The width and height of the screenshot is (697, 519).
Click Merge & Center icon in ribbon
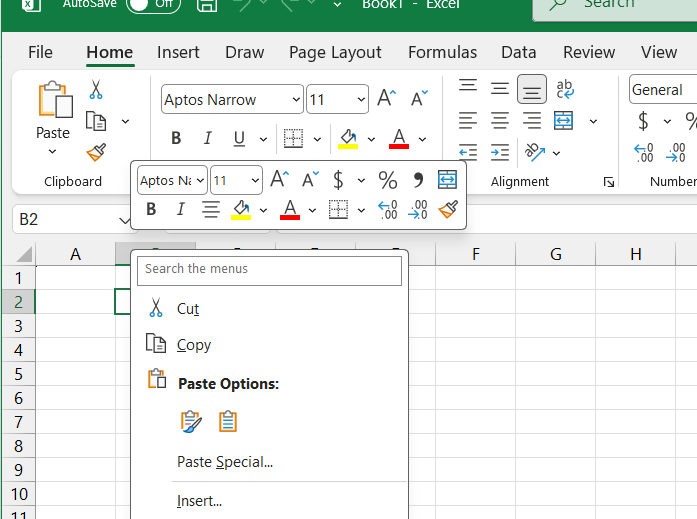(x=563, y=120)
